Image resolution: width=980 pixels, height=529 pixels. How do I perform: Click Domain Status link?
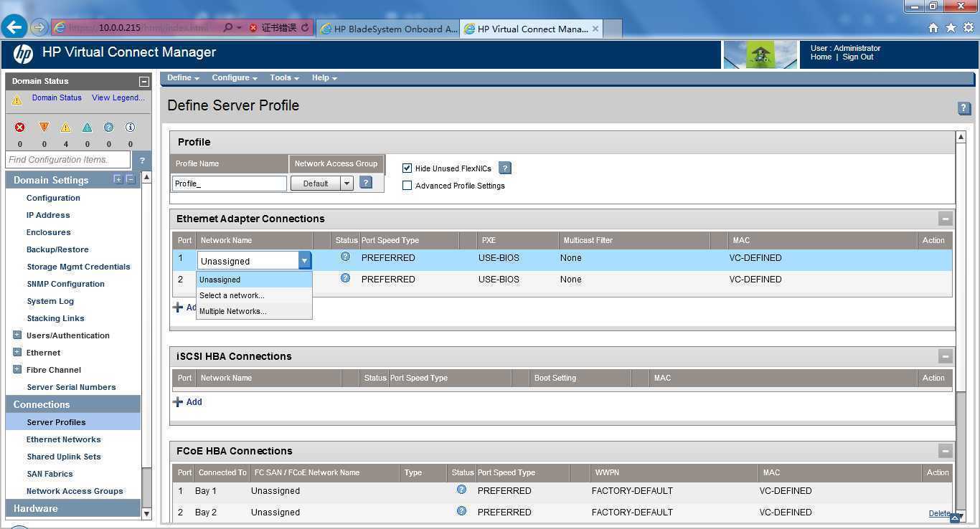pyautogui.click(x=57, y=98)
